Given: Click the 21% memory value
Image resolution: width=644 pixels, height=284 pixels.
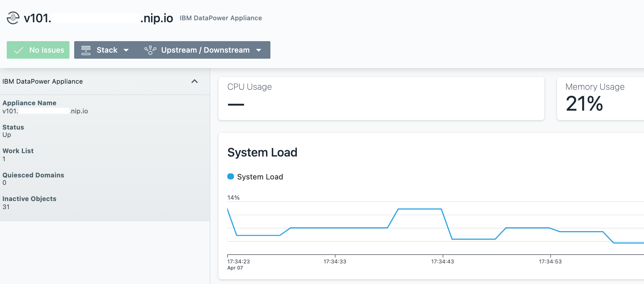Looking at the screenshot, I should pyautogui.click(x=584, y=103).
